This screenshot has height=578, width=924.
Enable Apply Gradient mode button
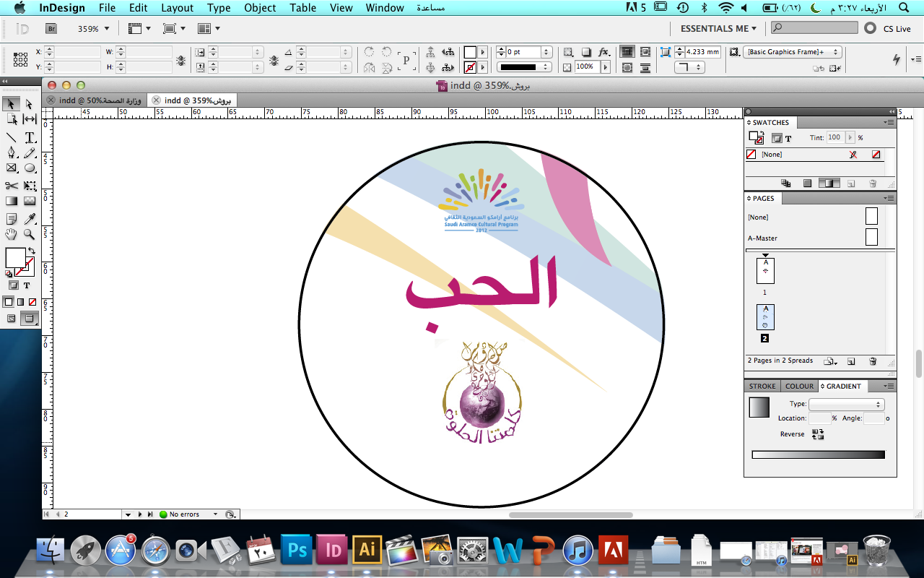point(20,302)
